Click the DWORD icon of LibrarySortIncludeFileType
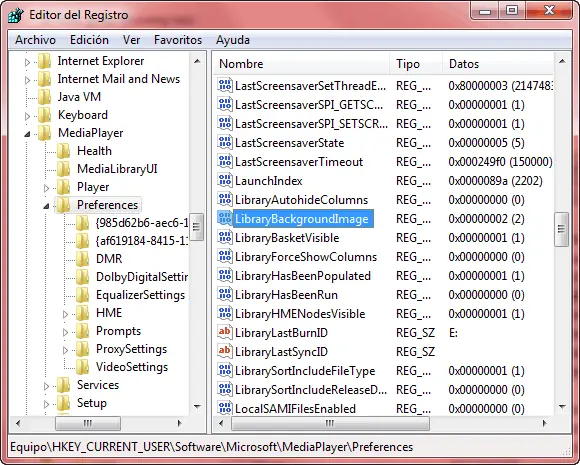 (x=225, y=370)
